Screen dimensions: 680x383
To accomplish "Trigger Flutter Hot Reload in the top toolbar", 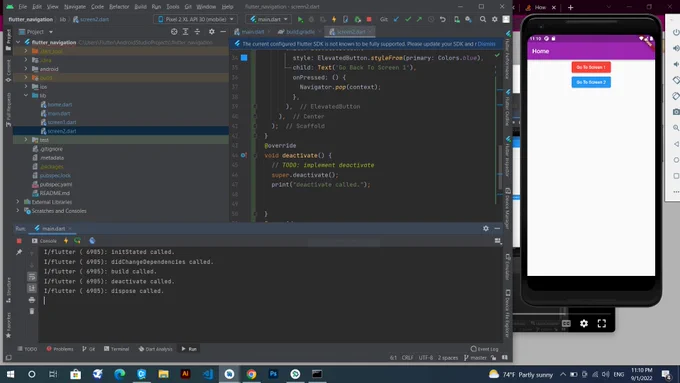I will (x=334, y=19).
